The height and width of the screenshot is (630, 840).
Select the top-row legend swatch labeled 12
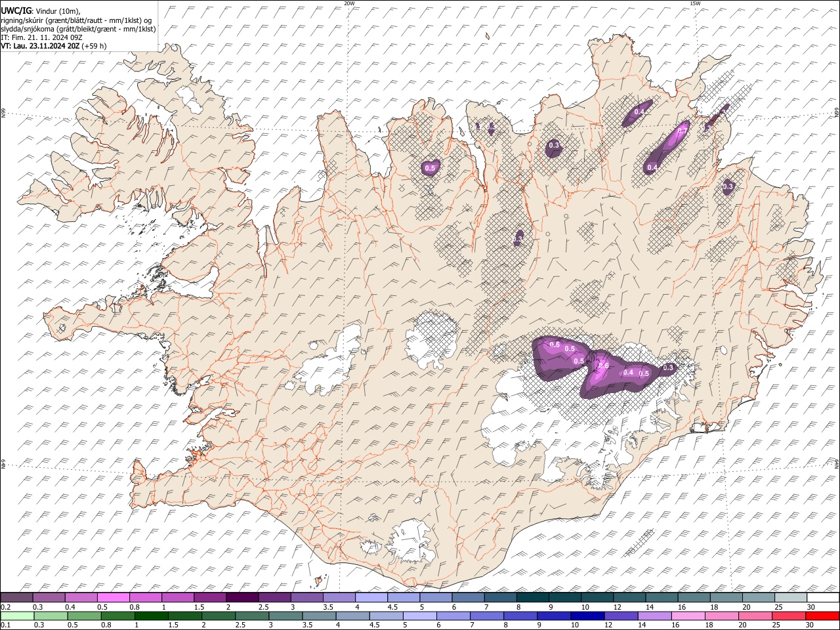[629, 597]
